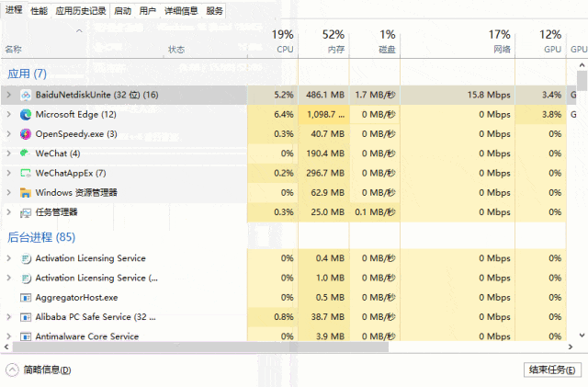Image resolution: width=588 pixels, height=387 pixels.
Task: Click the horizontal scrollbar left arrow
Action: [6, 347]
